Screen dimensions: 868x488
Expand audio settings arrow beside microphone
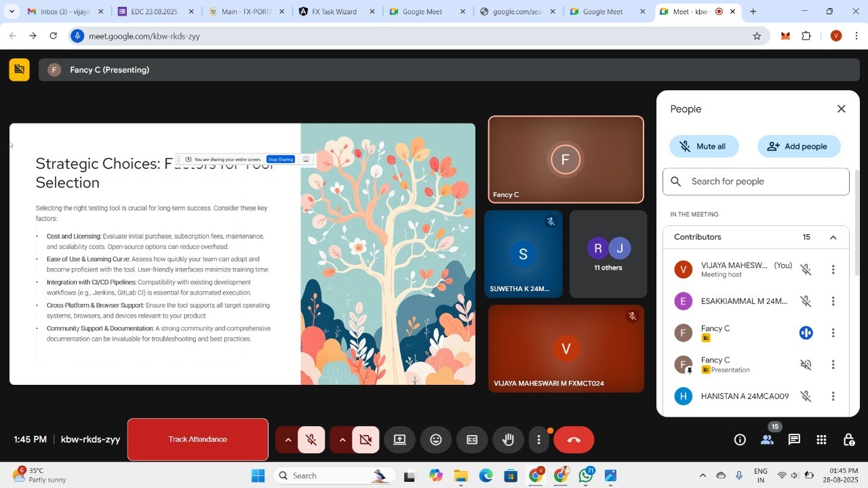click(x=288, y=440)
